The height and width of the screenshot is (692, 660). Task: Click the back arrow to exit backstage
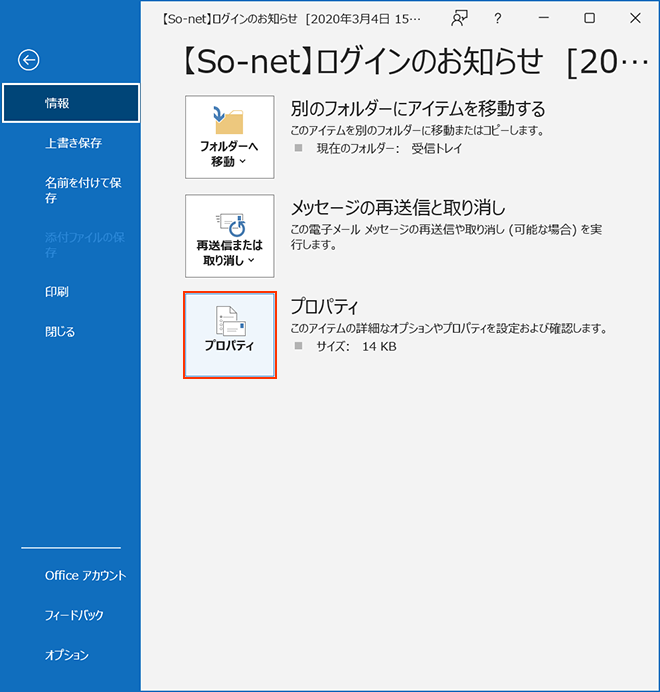(29, 60)
